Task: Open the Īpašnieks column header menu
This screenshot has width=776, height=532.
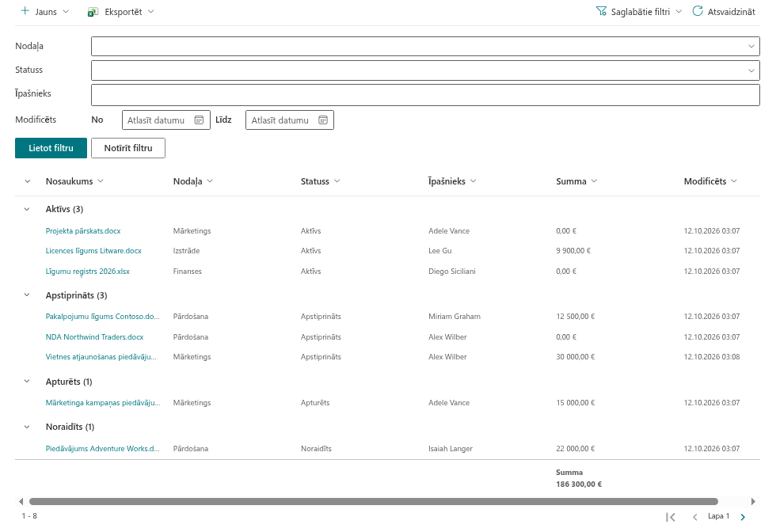Action: pyautogui.click(x=474, y=181)
